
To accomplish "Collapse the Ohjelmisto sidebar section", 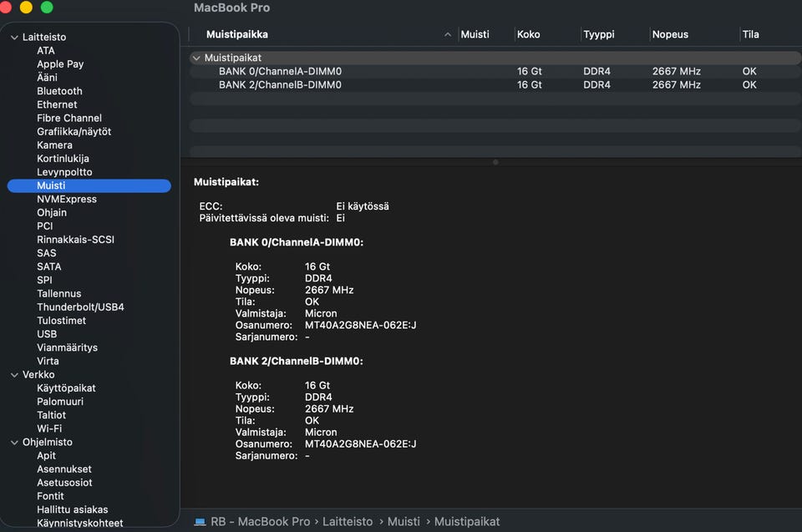I will tap(14, 443).
